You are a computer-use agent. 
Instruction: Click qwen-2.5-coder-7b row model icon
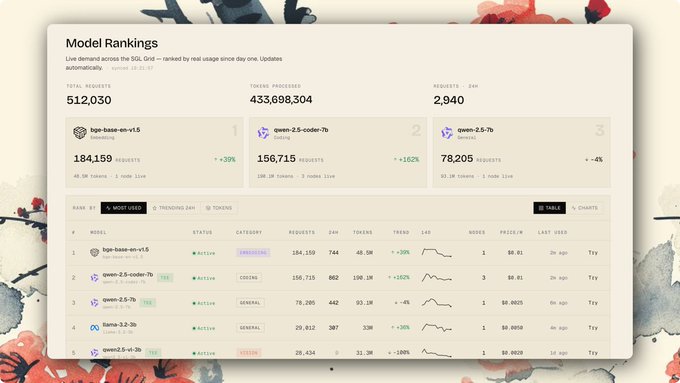(x=95, y=278)
